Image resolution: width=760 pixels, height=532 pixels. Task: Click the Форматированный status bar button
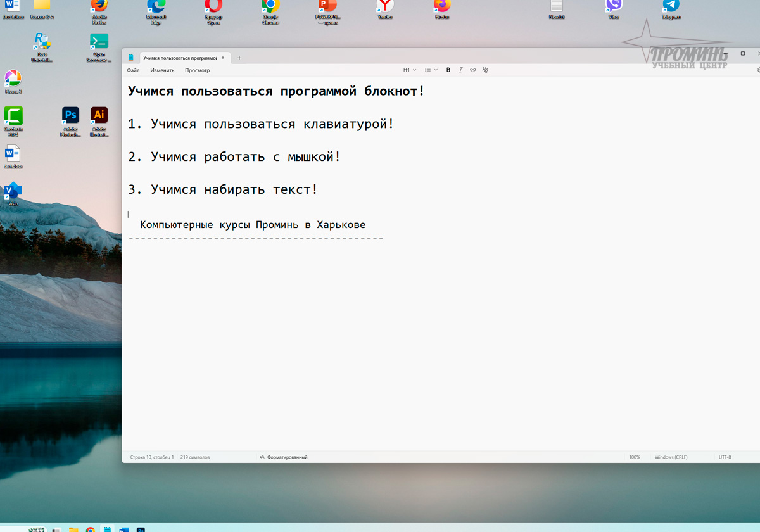(283, 457)
